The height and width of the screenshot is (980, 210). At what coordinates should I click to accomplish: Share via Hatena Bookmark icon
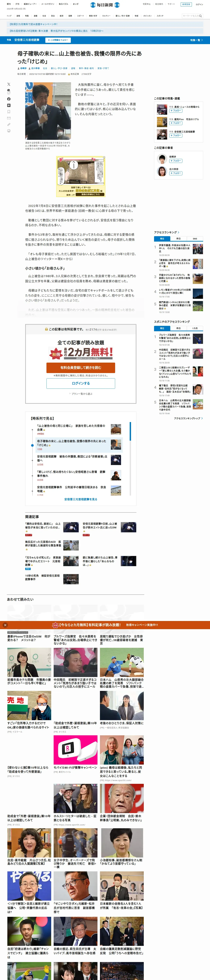coord(9,105)
